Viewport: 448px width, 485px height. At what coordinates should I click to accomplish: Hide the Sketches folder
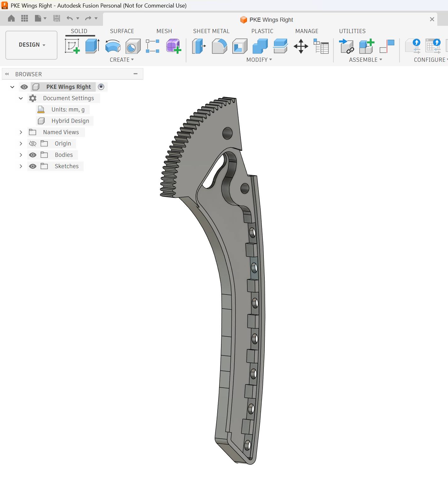[x=33, y=166]
